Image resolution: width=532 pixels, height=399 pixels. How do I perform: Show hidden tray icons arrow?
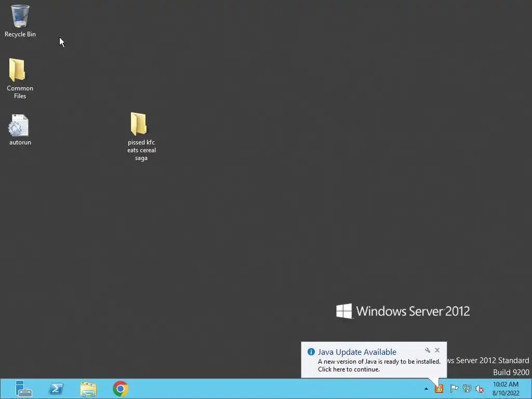coord(426,389)
